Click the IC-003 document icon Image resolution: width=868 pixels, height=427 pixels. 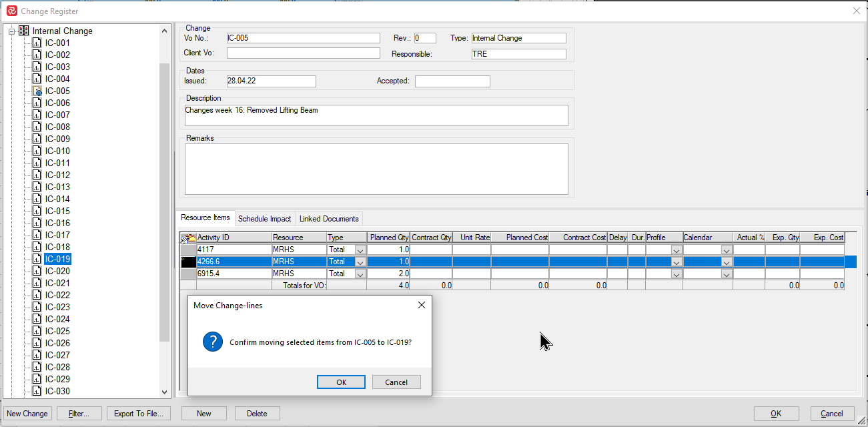click(x=37, y=67)
